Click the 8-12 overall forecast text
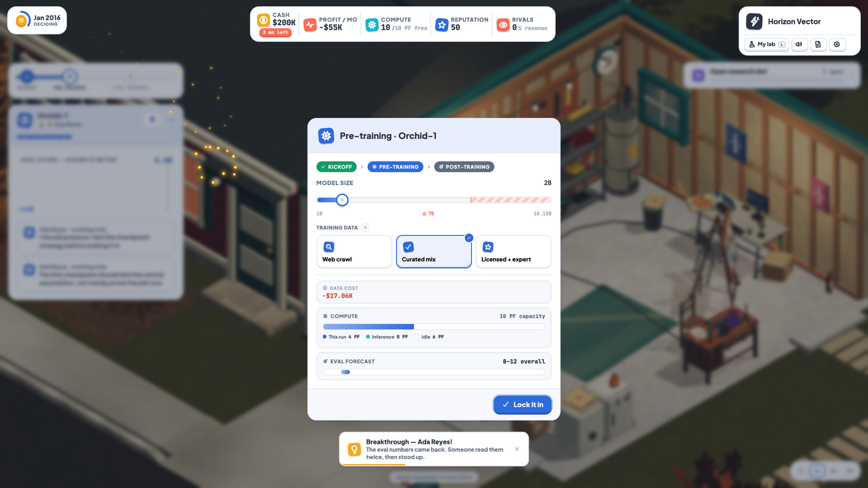The width and height of the screenshot is (868, 488). [x=524, y=361]
